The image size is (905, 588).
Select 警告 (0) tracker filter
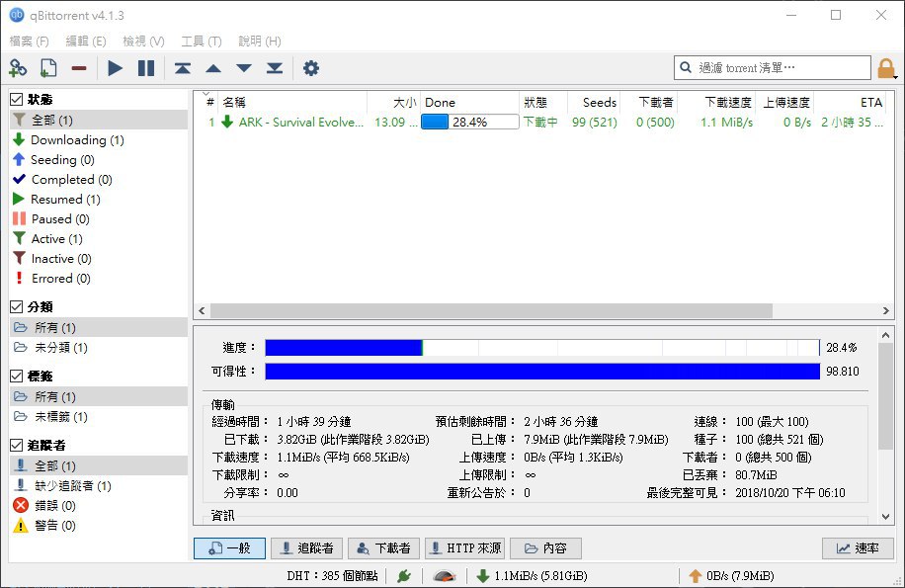(x=99, y=525)
